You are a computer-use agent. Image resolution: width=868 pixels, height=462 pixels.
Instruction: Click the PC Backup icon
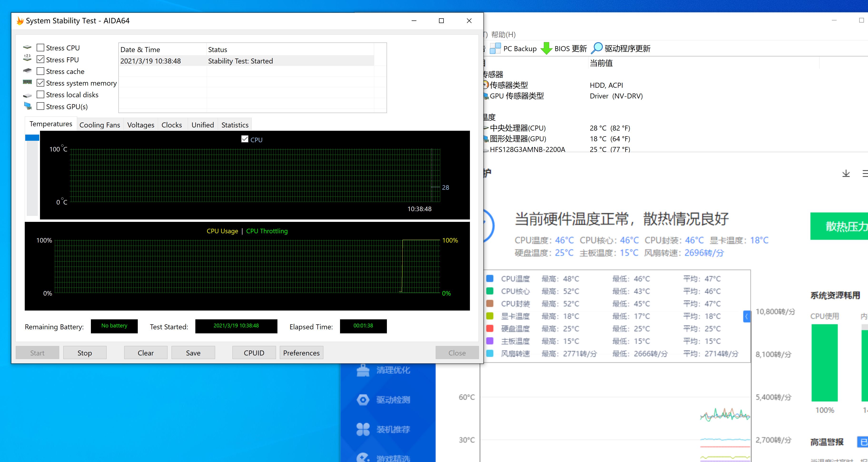(x=494, y=48)
